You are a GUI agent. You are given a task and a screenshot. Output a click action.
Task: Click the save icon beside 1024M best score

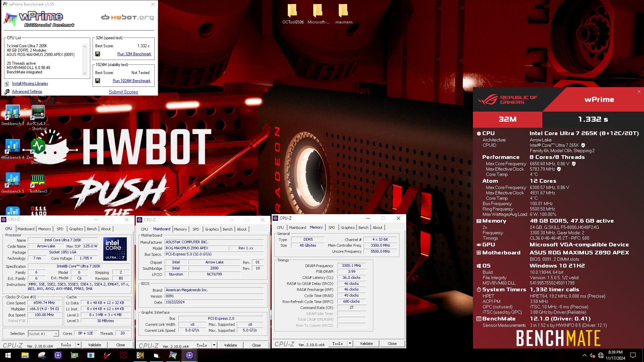pyautogui.click(x=98, y=81)
